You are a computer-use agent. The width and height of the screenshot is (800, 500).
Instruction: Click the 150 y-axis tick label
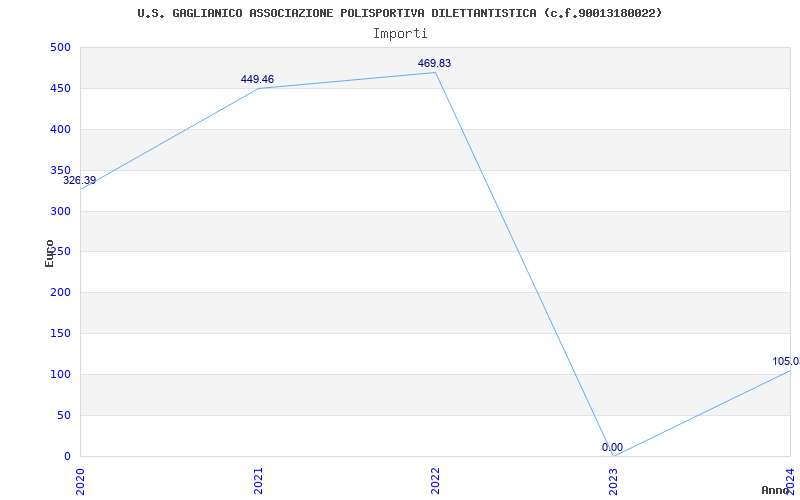[60, 334]
